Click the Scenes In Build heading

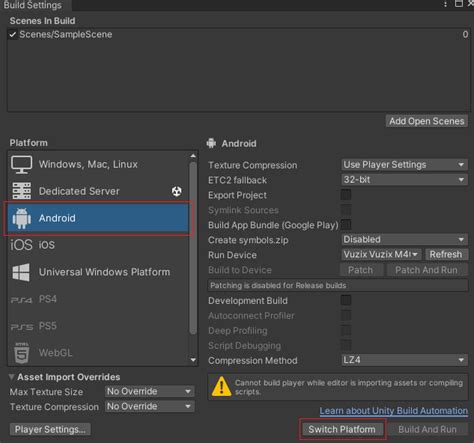pyautogui.click(x=42, y=21)
